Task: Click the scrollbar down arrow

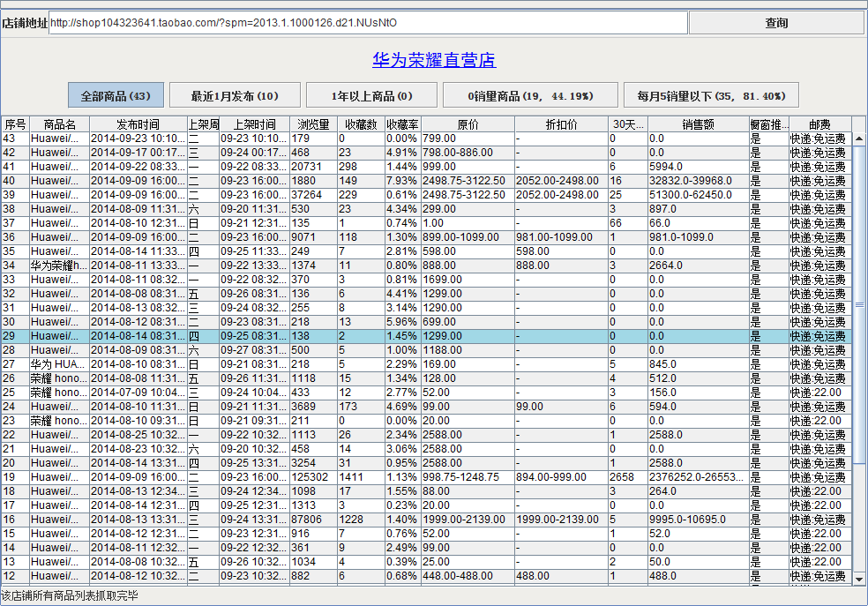Action: point(858,579)
